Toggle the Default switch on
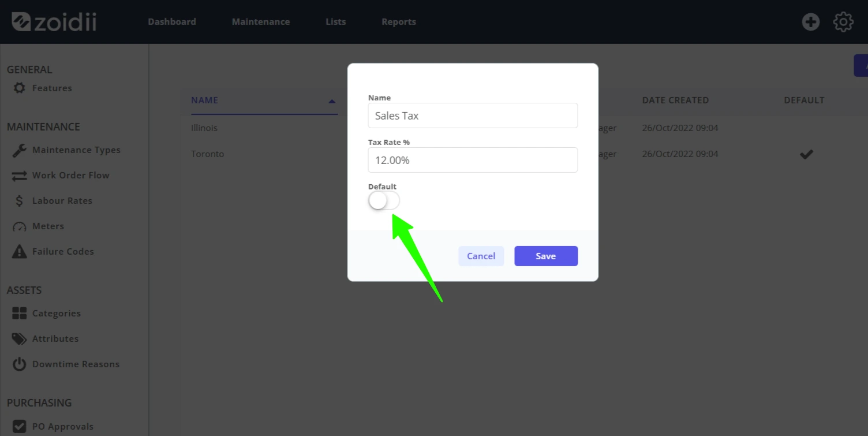 pyautogui.click(x=384, y=201)
